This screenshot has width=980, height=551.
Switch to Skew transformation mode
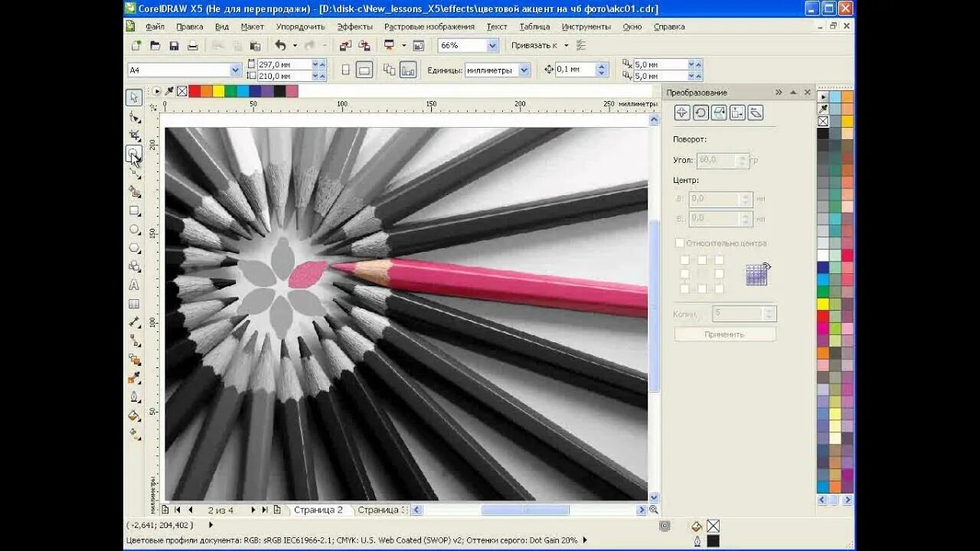[756, 112]
